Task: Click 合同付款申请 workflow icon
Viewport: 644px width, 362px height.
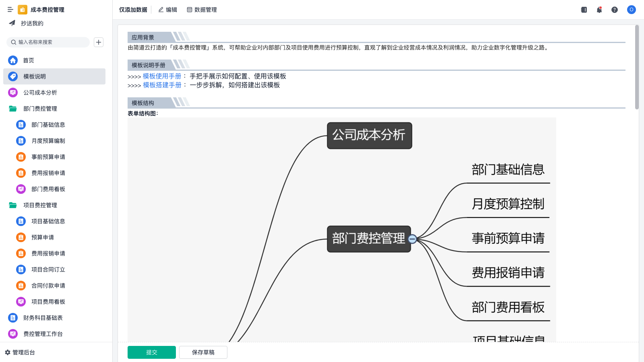Action: tap(21, 286)
